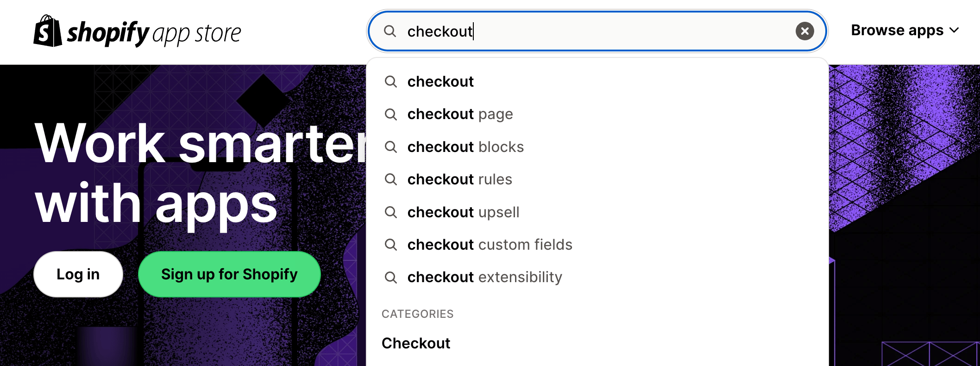Clear search text with the X icon
The height and width of the screenshot is (366, 980).
[804, 31]
